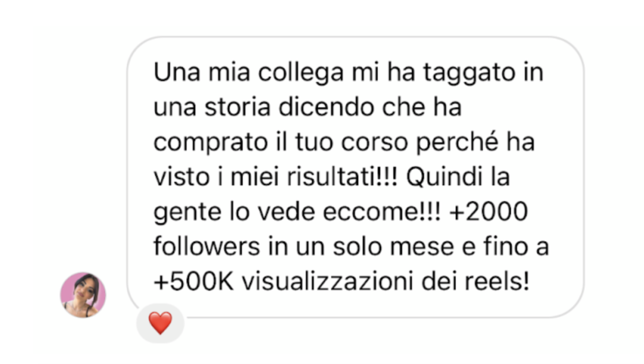The height and width of the screenshot is (364, 644).
Task: Click the word "collega" in first line
Action: (301, 72)
